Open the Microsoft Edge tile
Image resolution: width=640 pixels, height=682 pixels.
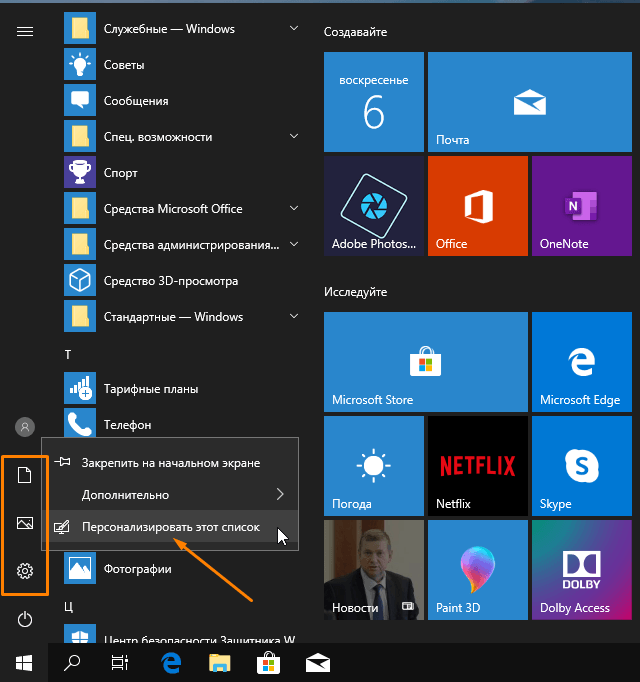pyautogui.click(x=582, y=362)
